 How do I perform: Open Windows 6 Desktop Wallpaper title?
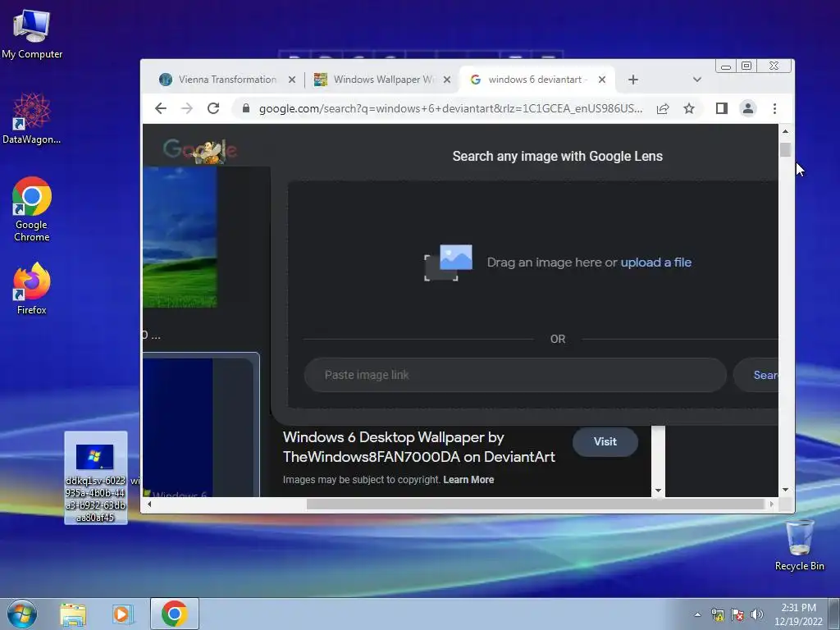[418, 447]
